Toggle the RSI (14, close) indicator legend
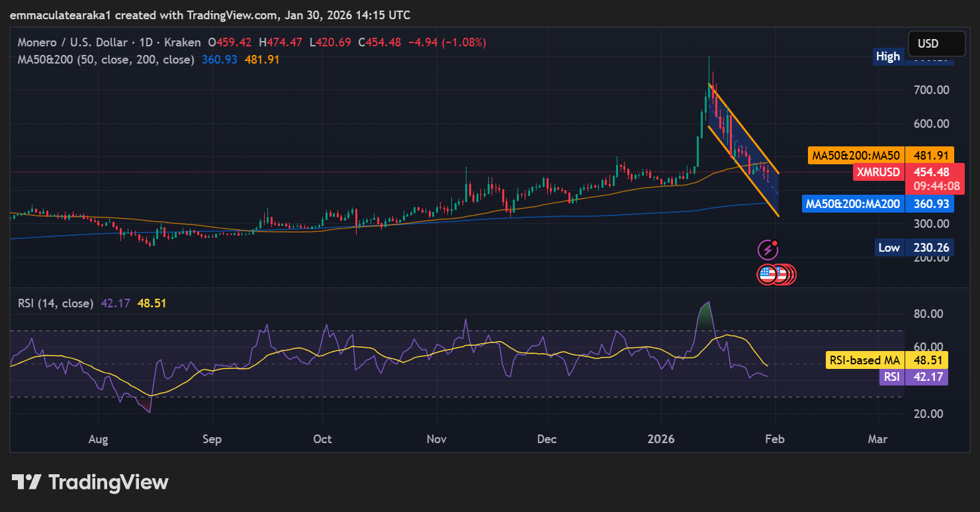Image resolution: width=980 pixels, height=512 pixels. [56, 303]
